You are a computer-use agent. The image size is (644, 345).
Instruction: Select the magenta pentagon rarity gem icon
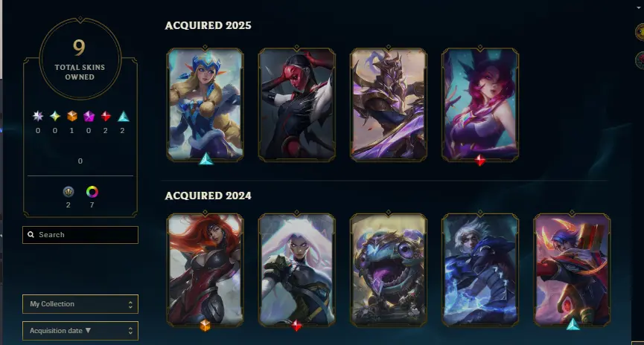coord(89,117)
